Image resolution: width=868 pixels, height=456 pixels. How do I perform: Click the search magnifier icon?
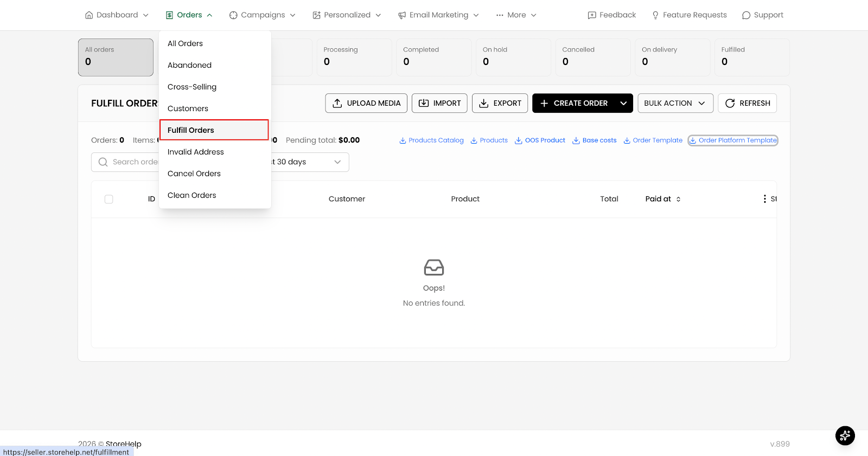click(103, 162)
